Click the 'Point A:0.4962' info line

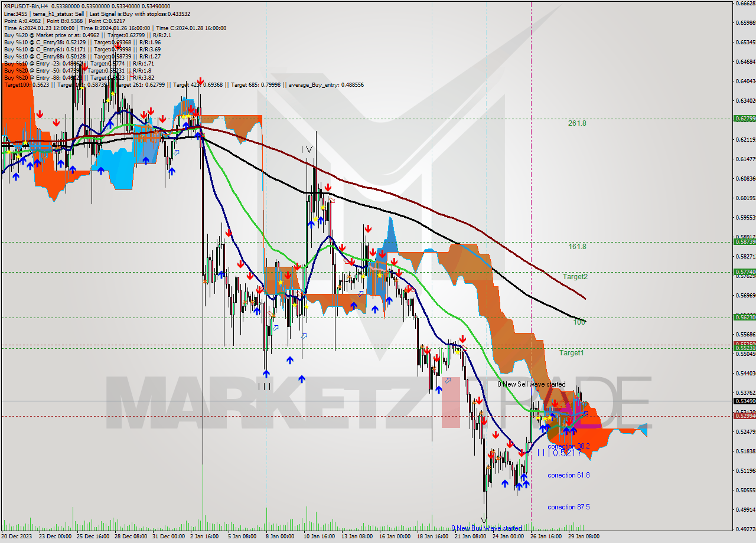24,21
